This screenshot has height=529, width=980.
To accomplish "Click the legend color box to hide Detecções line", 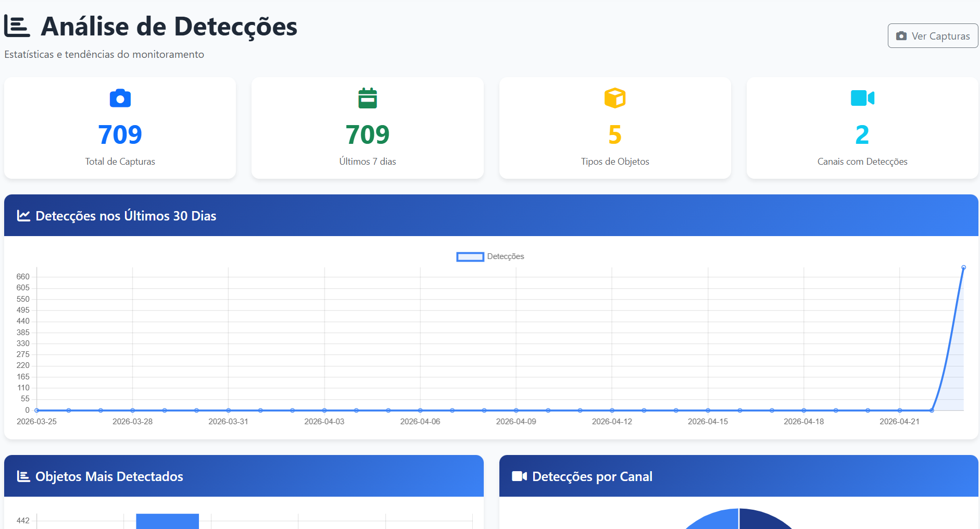I will pyautogui.click(x=470, y=256).
